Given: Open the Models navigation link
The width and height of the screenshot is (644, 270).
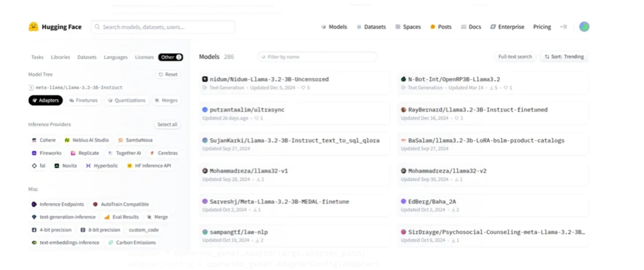Looking at the screenshot, I should point(334,27).
